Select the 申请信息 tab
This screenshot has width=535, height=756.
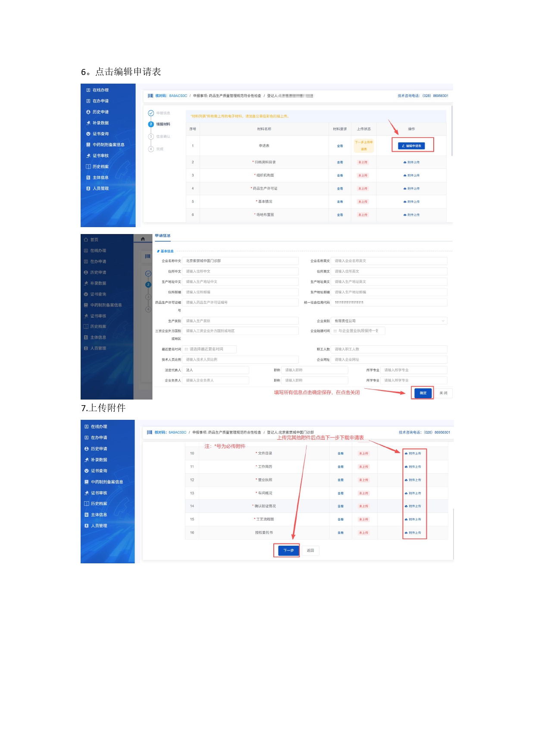[x=163, y=236]
